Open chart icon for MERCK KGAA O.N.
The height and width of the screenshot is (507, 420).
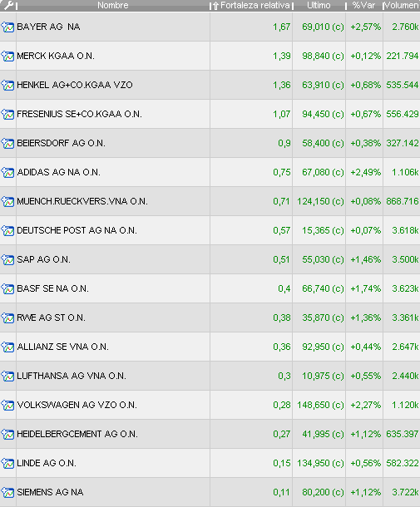click(x=7, y=57)
